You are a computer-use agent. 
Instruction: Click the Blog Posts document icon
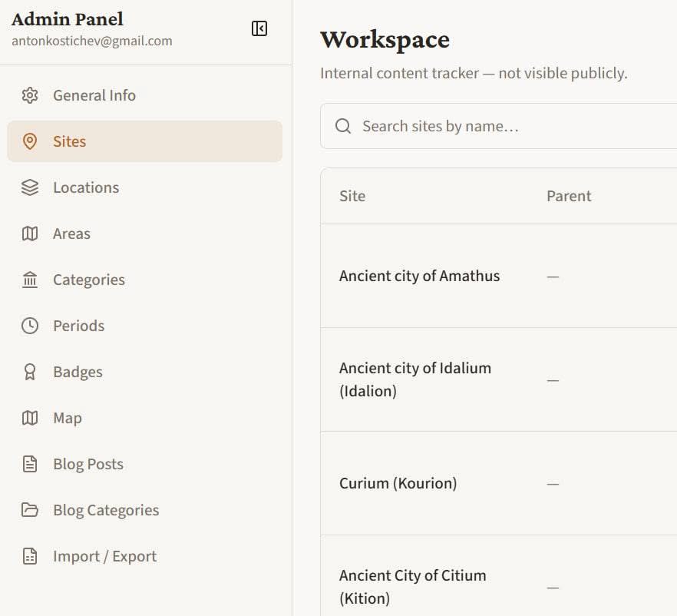tap(30, 464)
